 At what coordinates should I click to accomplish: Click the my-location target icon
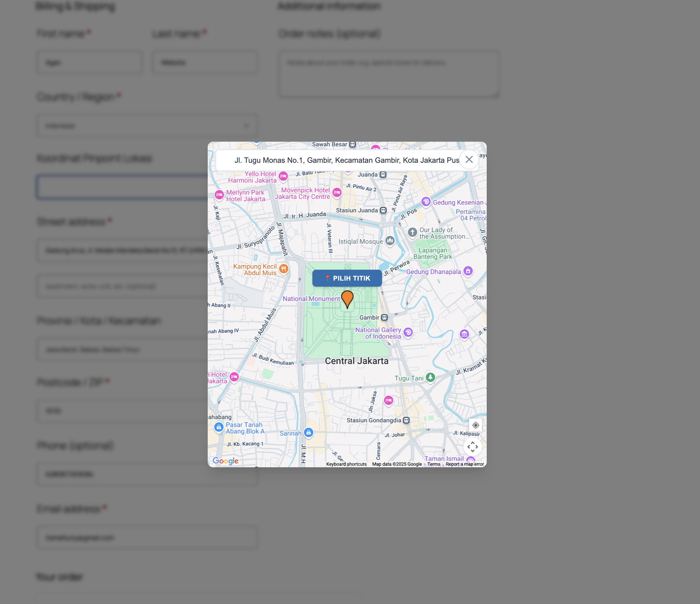pos(475,425)
